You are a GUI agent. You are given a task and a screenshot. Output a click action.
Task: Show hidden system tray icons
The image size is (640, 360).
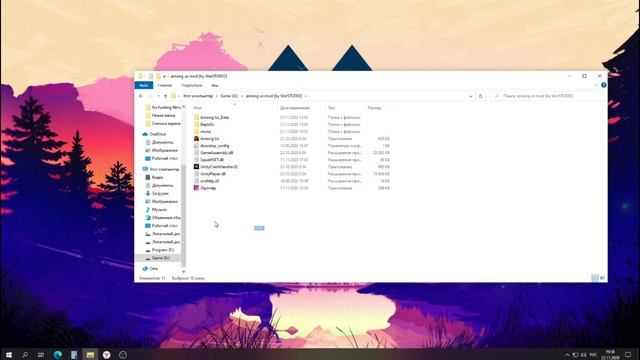[567, 355]
